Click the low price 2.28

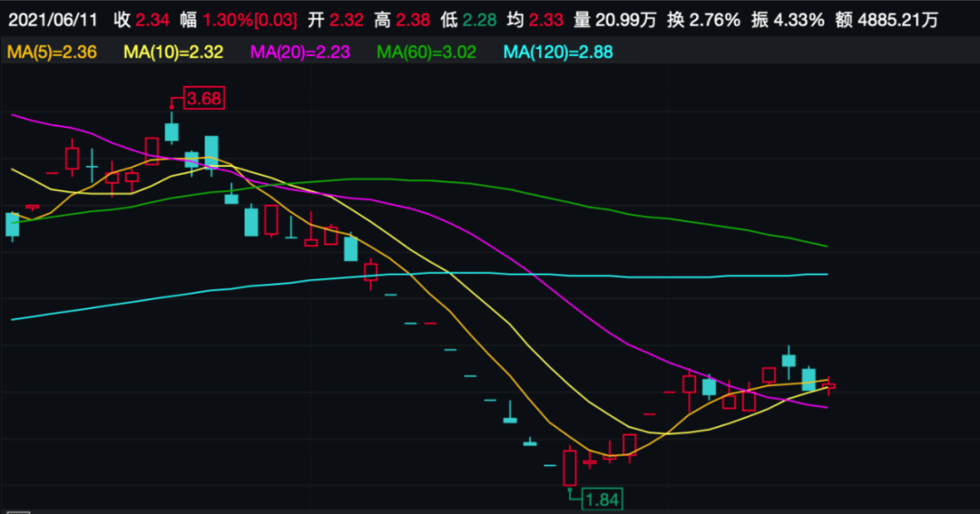479,20
